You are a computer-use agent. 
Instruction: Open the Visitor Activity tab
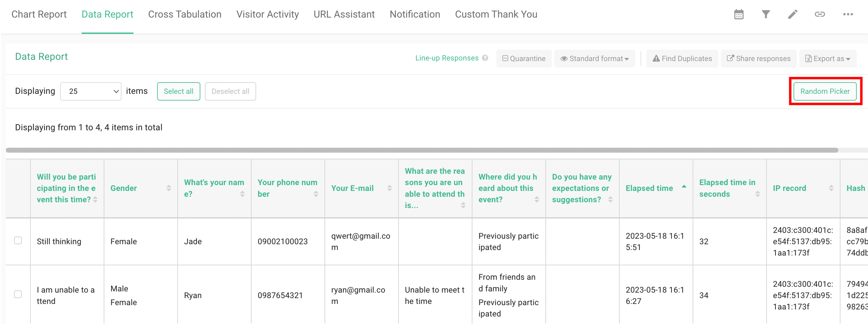point(267,14)
